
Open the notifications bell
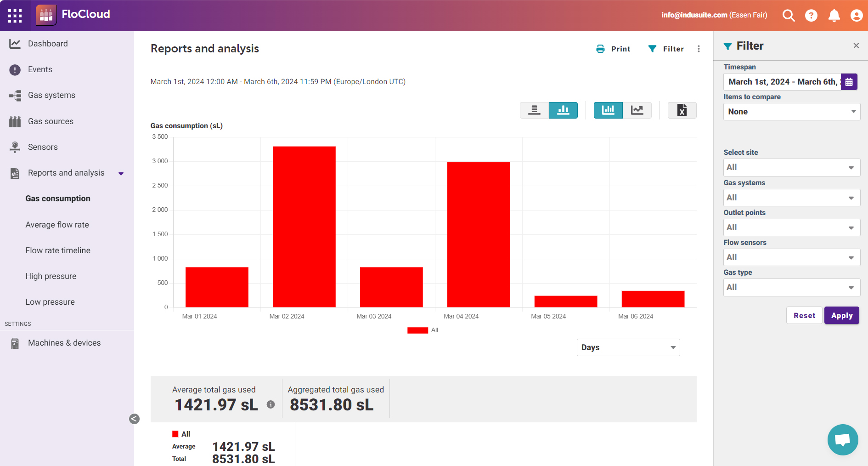pyautogui.click(x=834, y=15)
